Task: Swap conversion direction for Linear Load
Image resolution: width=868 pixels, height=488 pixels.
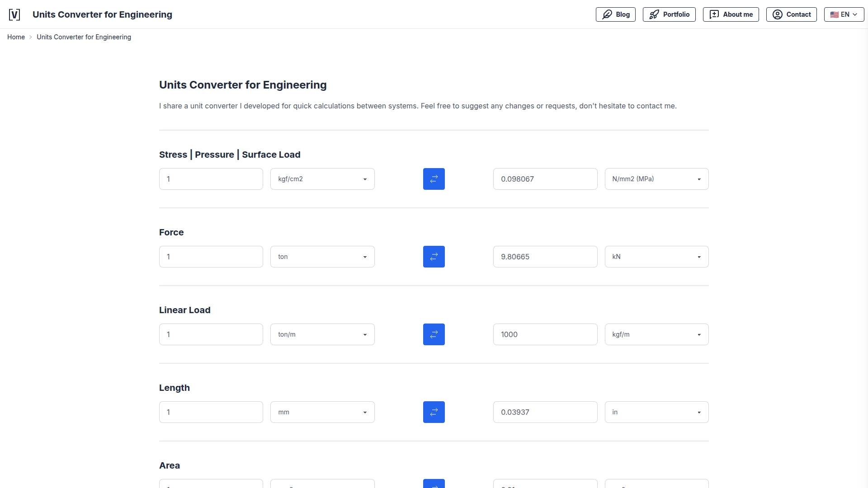Action: [x=434, y=334]
